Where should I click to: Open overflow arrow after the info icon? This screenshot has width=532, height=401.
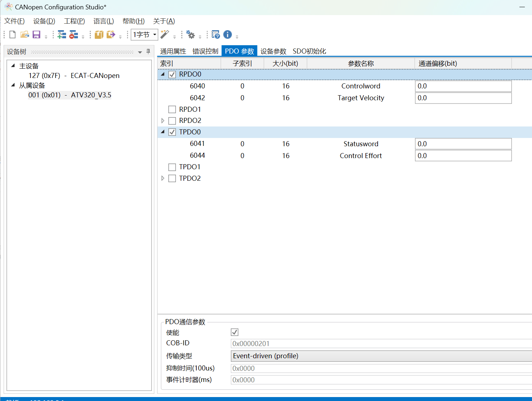[x=237, y=37]
